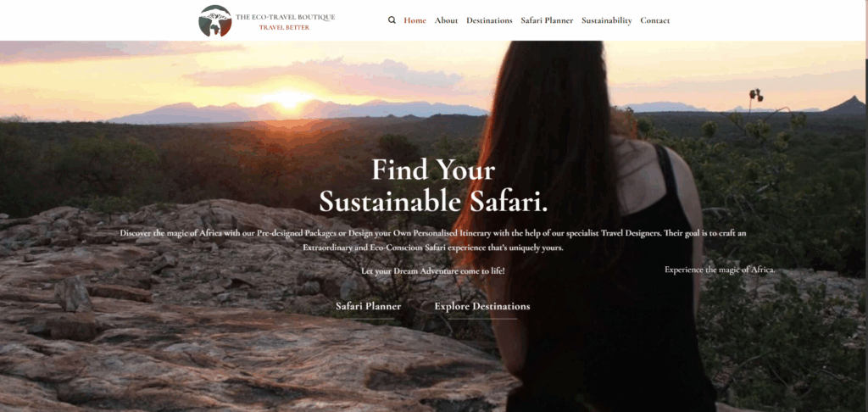Screen dimensions: 868x412
Task: Click the "Experience the magic of Africa." caption
Action: 720,270
